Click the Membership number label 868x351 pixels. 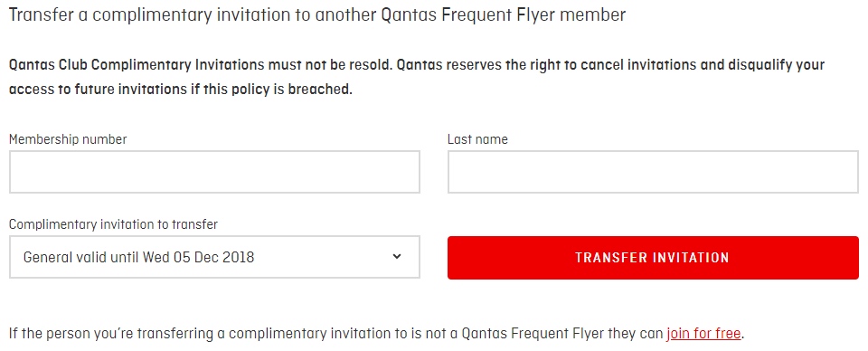tap(68, 139)
